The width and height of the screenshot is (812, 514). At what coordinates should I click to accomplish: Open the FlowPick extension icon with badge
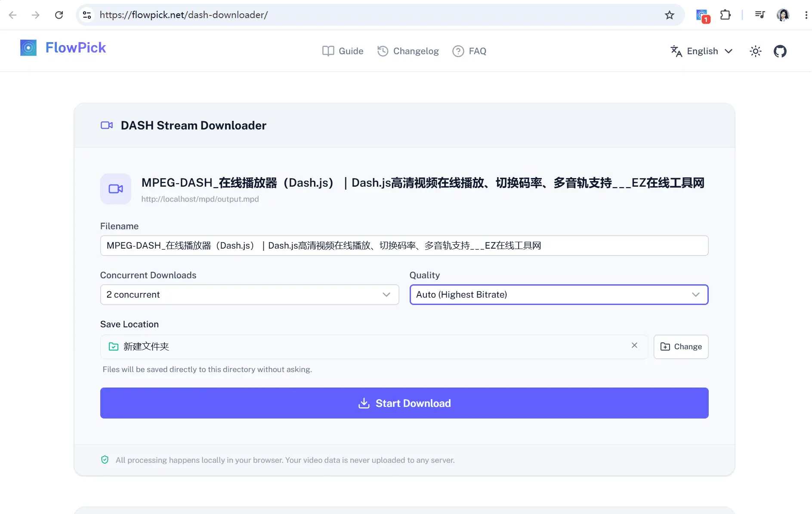[703, 16]
